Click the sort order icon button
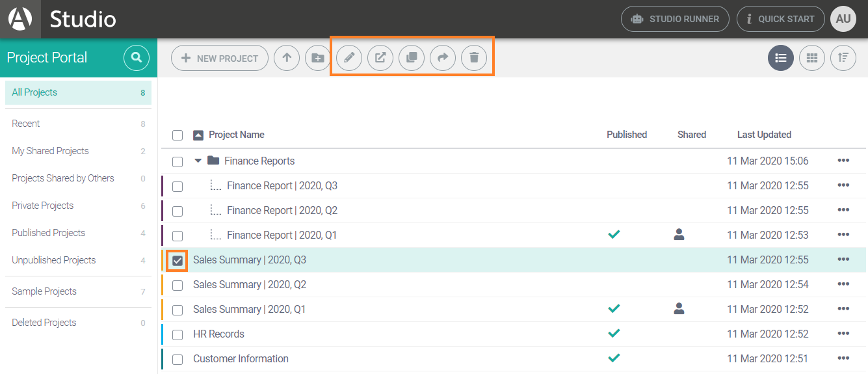Screen dimensions: 868x374 [x=843, y=58]
